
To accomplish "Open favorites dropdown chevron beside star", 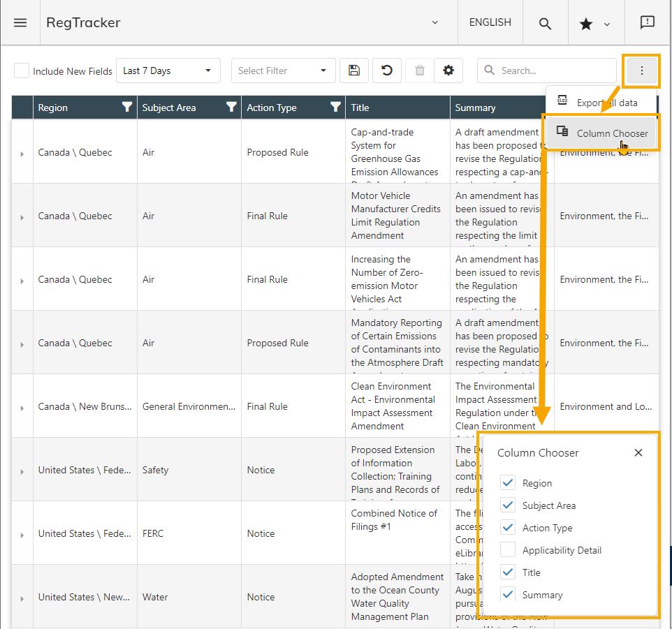I will click(607, 24).
